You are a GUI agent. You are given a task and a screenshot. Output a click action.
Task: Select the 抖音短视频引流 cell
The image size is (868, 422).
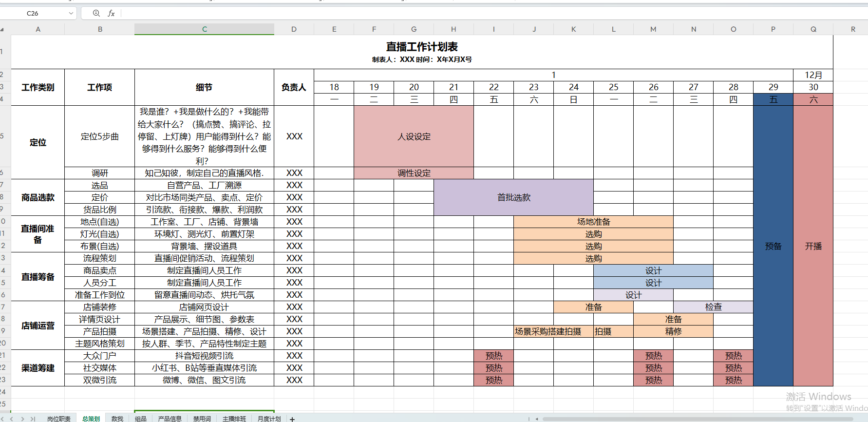[205, 356]
